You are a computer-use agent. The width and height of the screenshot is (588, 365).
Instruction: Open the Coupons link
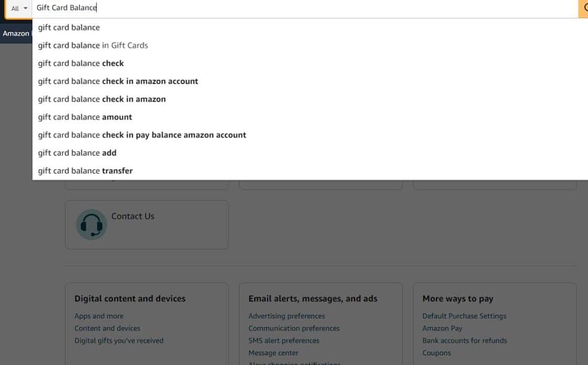coord(436,353)
